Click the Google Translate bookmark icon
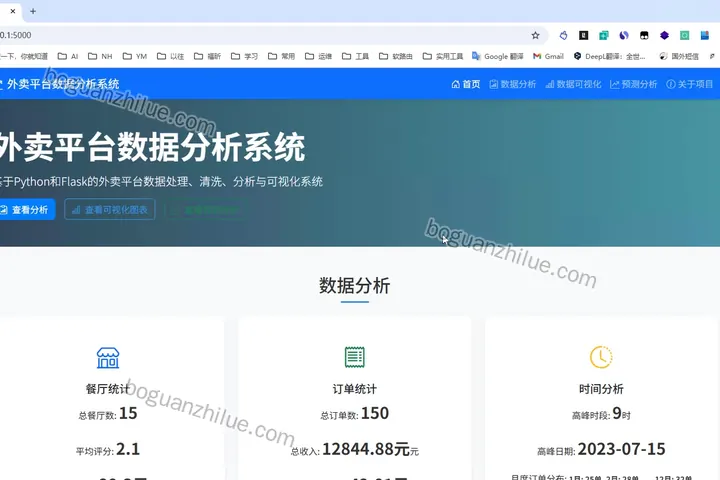This screenshot has height=480, width=720. 476,56
